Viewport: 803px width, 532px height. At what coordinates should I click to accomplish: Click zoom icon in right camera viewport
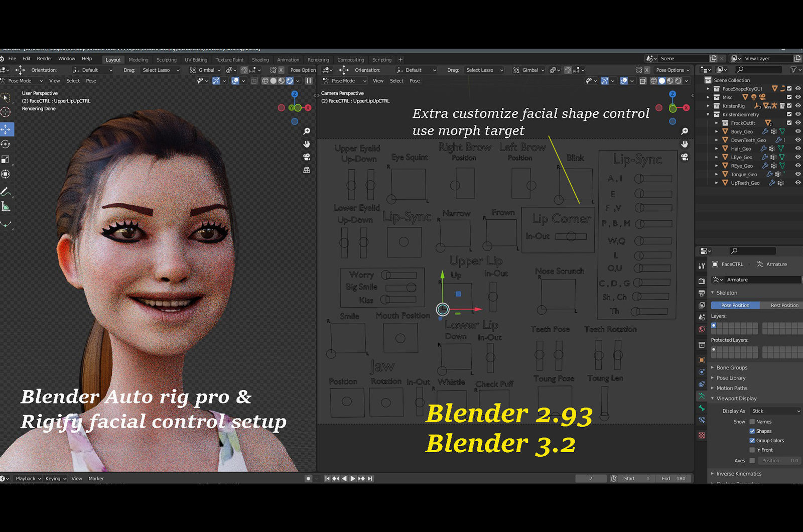click(x=685, y=131)
